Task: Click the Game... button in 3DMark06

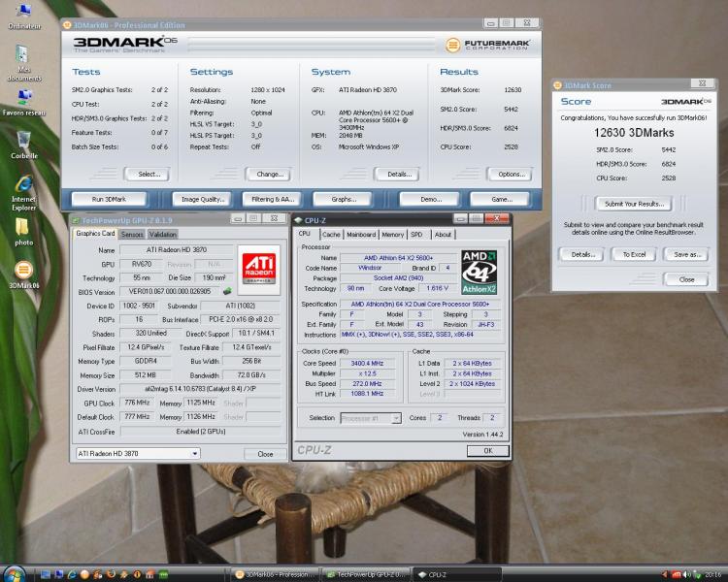Action: (502, 199)
